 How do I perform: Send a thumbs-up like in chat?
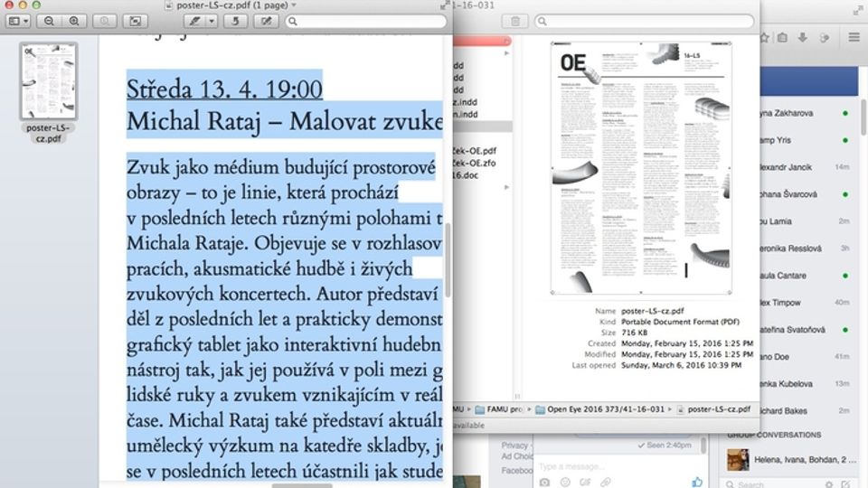(697, 482)
